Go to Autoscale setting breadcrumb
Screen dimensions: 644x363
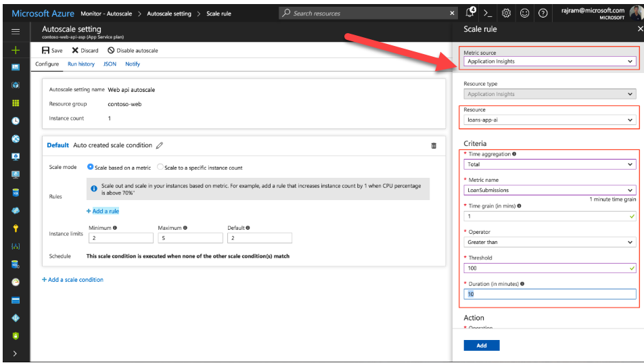point(169,14)
